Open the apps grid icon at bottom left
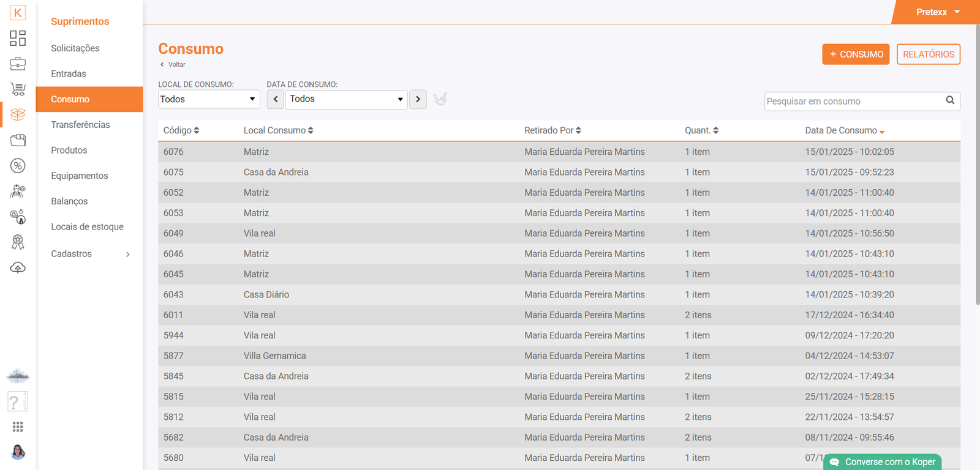Screen dimensions: 980x470 tap(18, 427)
